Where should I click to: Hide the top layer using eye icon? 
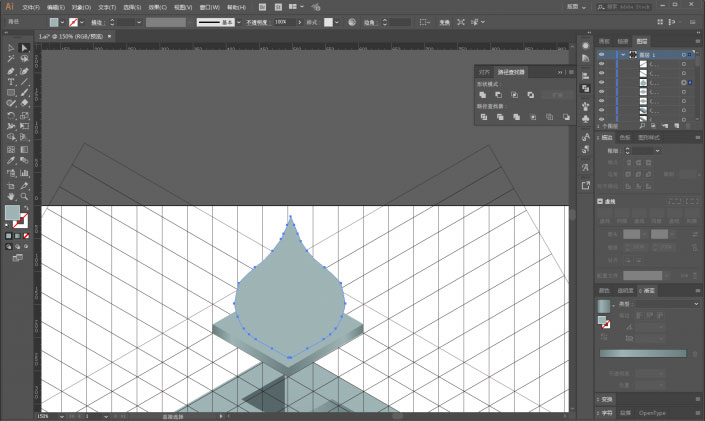coord(602,54)
